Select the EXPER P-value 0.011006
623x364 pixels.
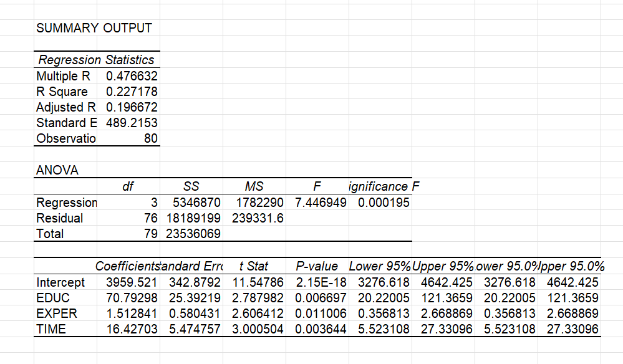pyautogui.click(x=317, y=313)
